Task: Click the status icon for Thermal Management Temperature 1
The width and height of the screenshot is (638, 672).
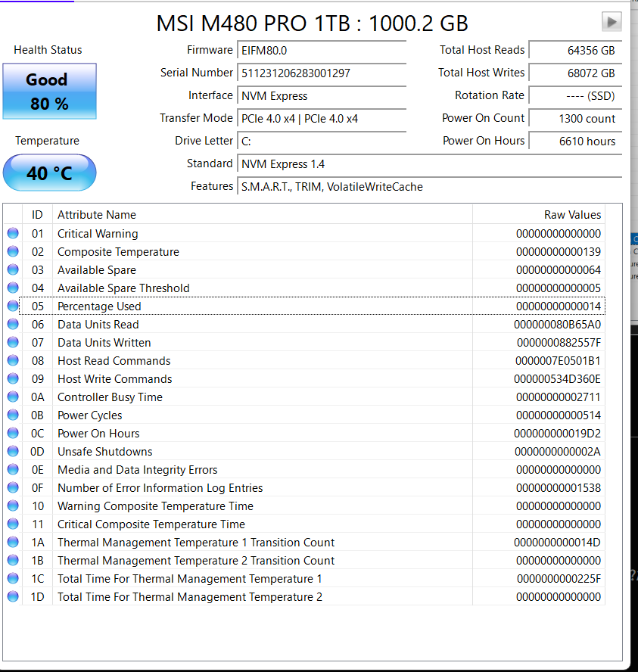Action: [x=13, y=542]
